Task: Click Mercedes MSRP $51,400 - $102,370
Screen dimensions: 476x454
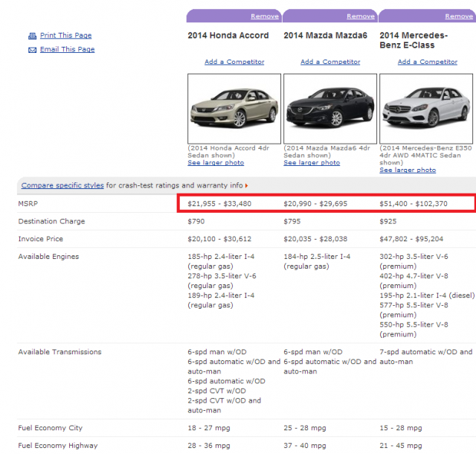Action: 414,204
